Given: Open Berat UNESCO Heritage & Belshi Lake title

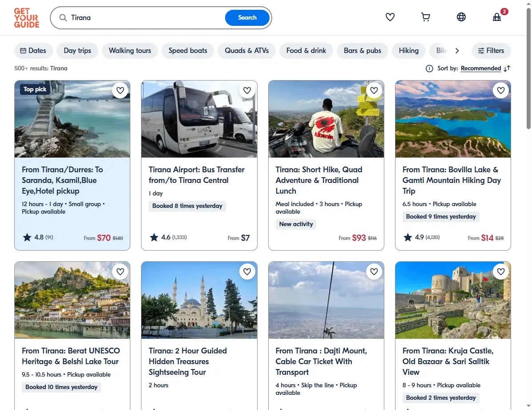Looking at the screenshot, I should coord(71,356).
